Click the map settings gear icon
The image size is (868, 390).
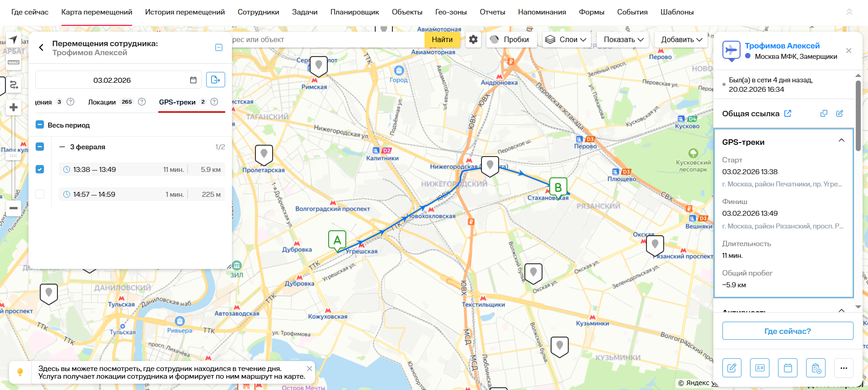click(473, 39)
